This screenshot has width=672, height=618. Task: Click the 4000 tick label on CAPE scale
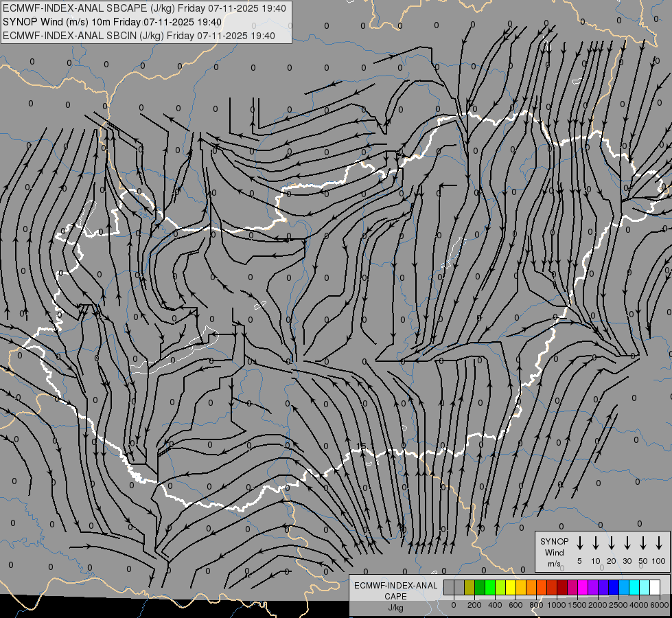(639, 605)
